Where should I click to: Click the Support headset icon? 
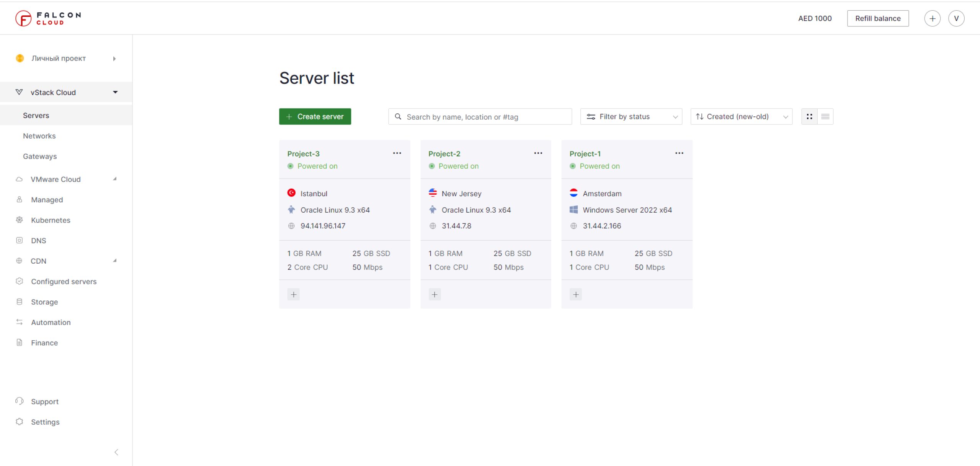tap(19, 401)
